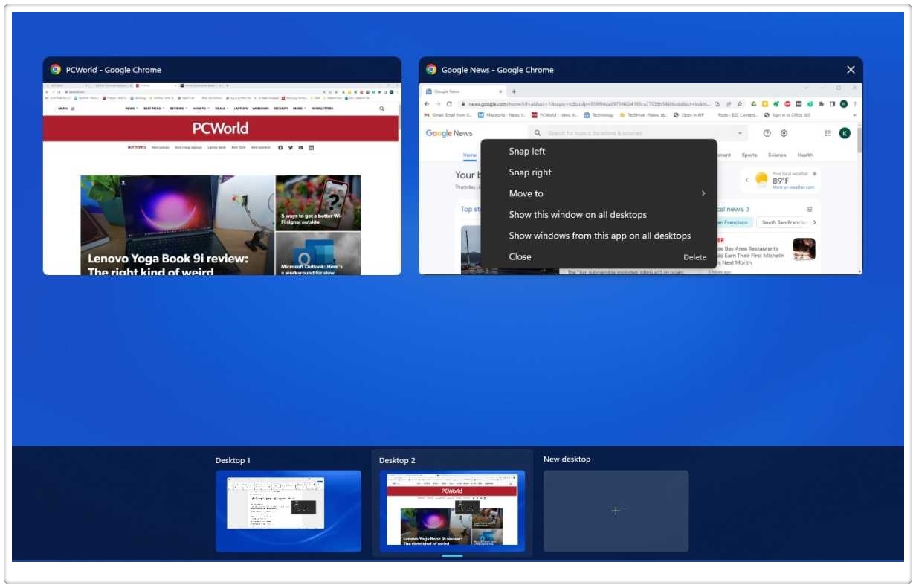Switch to the Science tab in Google News
Viewport: 916px width, 588px height.
pyautogui.click(x=777, y=155)
